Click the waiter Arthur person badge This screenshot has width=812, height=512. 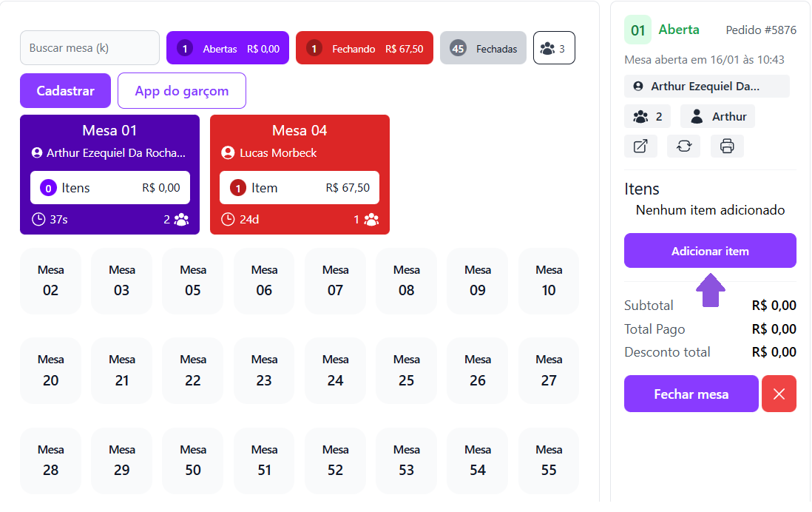pos(717,116)
